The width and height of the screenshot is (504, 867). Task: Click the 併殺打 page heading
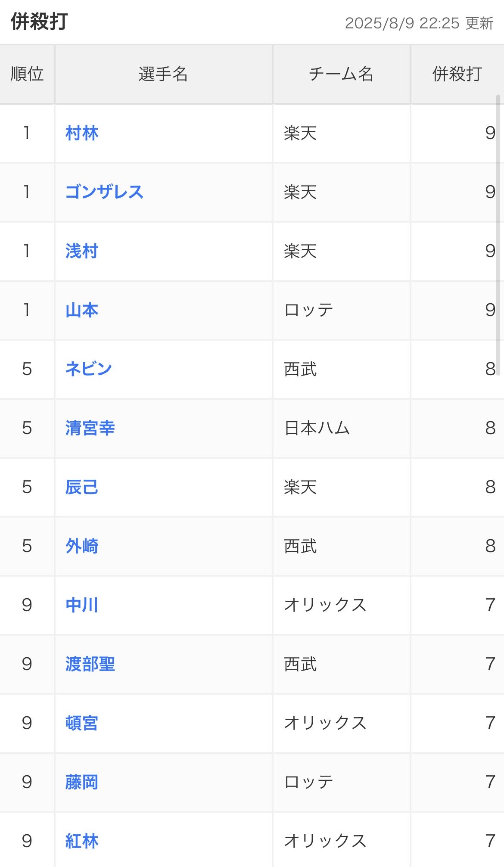coord(39,22)
